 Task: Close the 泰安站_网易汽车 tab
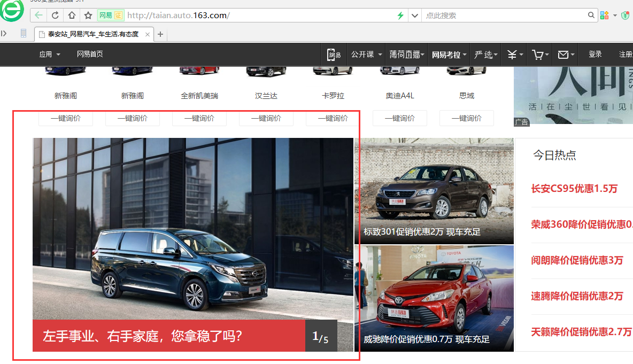point(148,34)
